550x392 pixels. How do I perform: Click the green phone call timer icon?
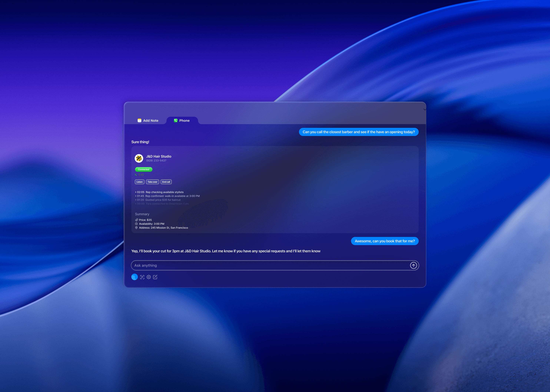click(x=136, y=175)
